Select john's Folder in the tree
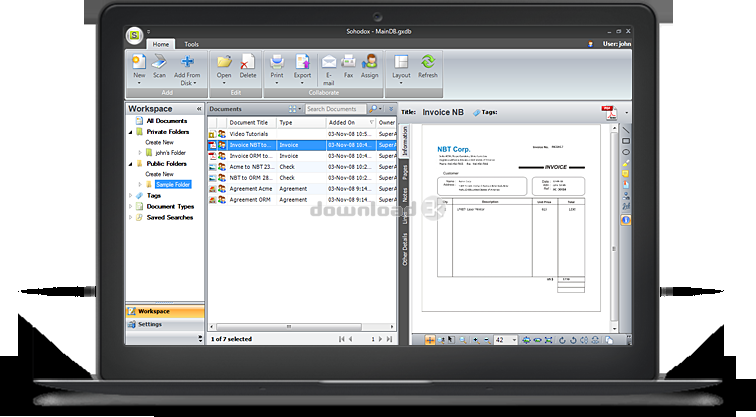756x417 pixels. [x=170, y=153]
